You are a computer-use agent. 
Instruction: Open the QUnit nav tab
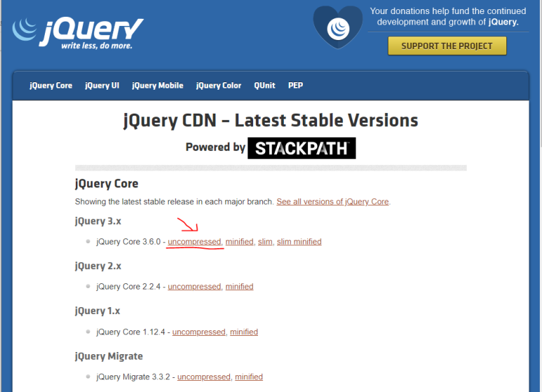pos(264,86)
